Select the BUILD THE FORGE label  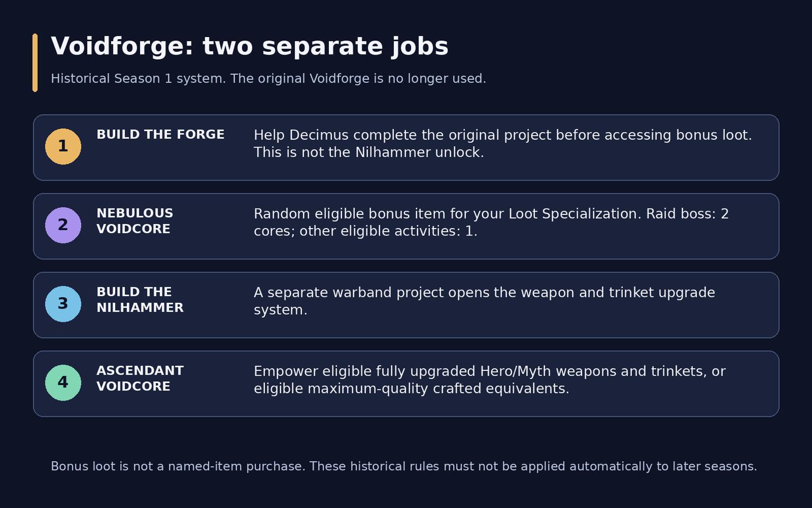tap(160, 134)
